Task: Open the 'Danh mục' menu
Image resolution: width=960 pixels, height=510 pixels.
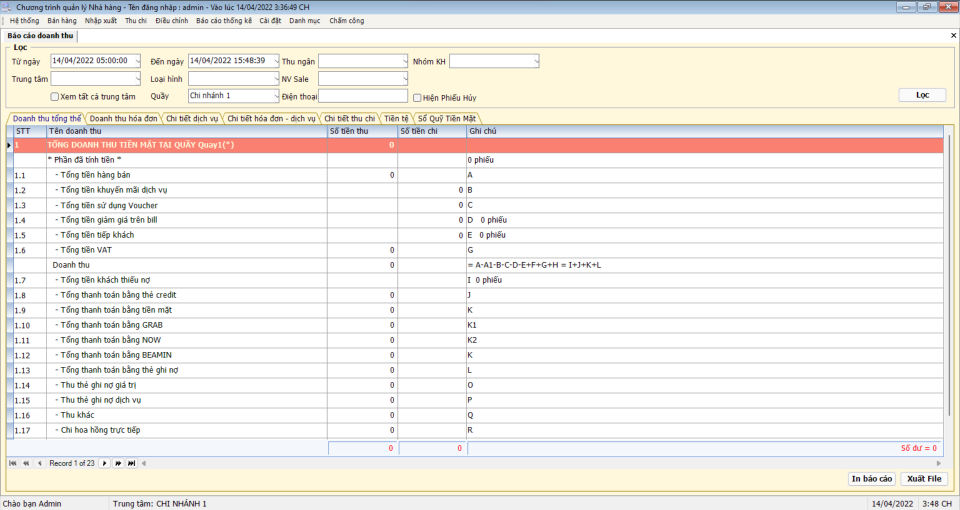Action: click(305, 21)
